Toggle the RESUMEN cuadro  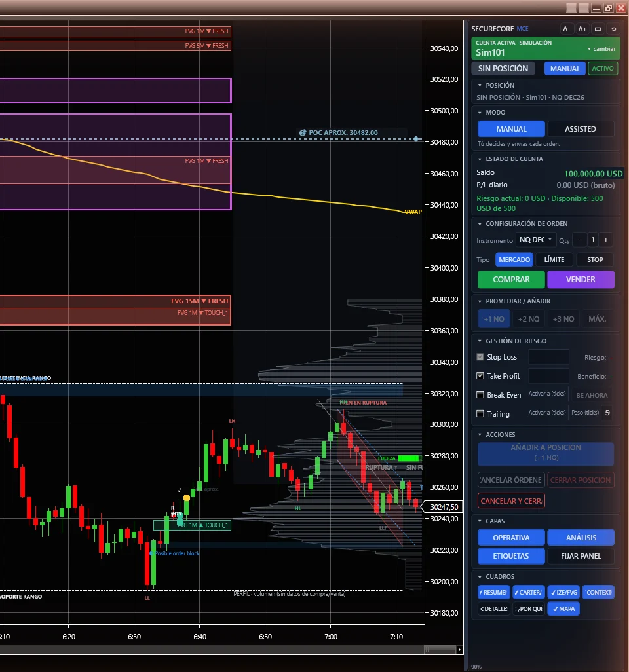point(494,592)
